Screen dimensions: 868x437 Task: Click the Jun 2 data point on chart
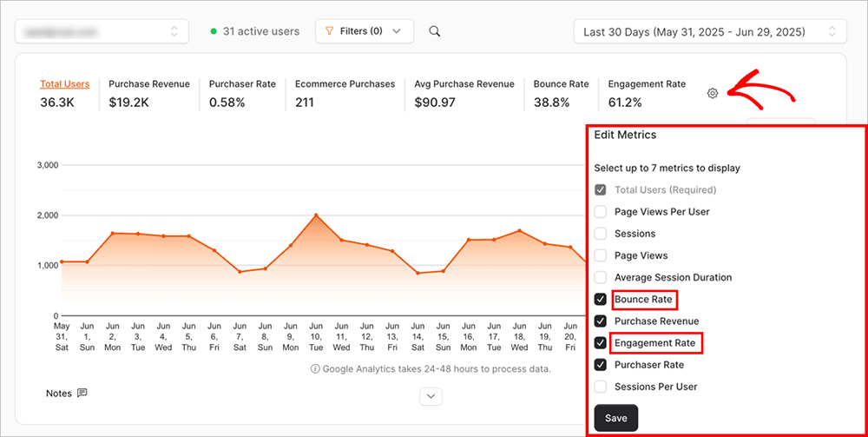click(x=112, y=233)
